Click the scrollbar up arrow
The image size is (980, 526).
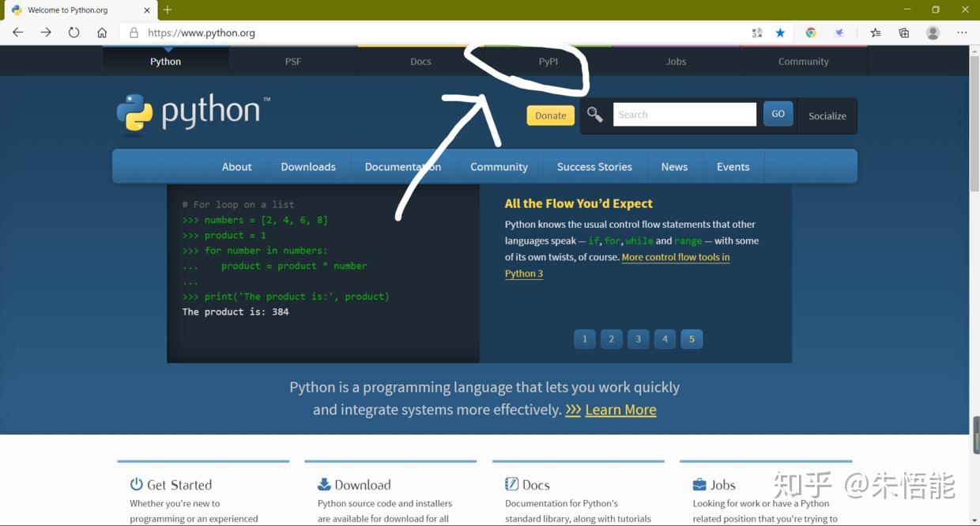tap(974, 50)
